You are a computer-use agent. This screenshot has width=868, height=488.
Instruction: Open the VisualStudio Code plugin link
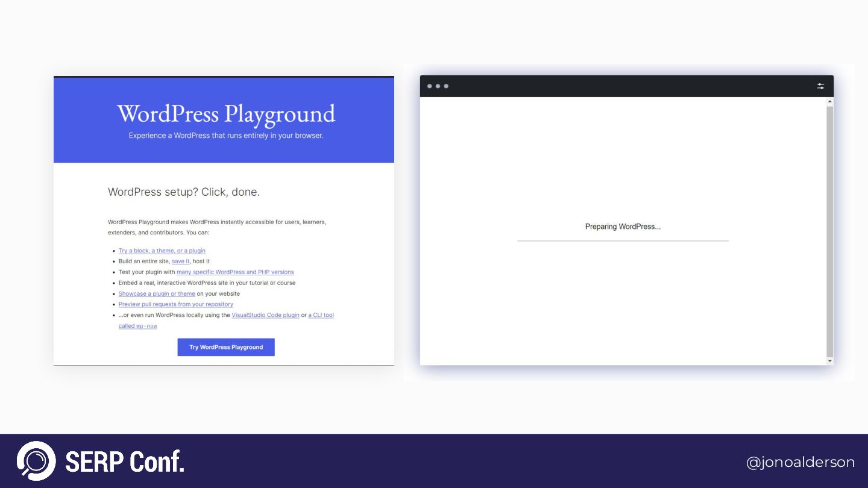[265, 315]
